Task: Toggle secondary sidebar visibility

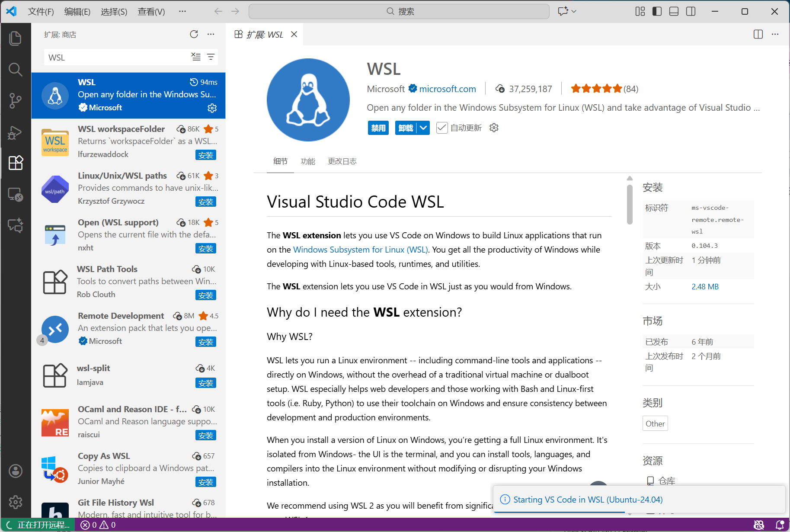Action: [x=691, y=11]
